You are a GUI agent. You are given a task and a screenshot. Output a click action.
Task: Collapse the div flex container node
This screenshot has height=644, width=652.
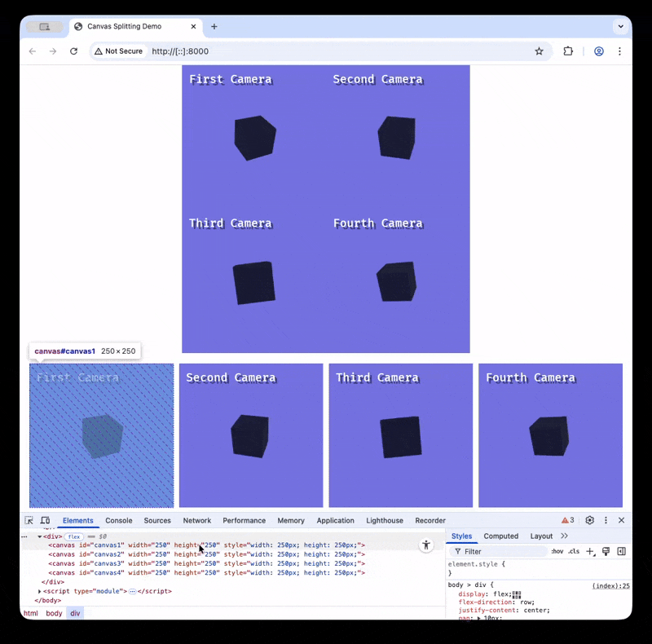[x=40, y=536]
